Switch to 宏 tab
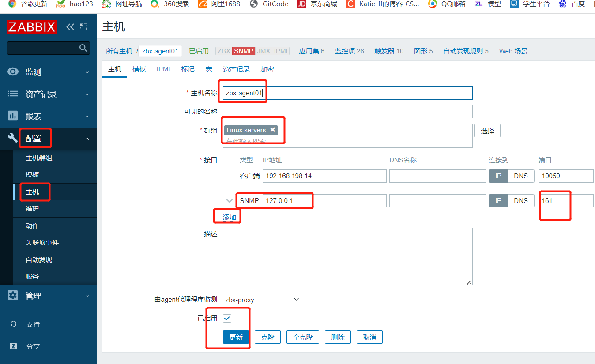 tap(209, 69)
